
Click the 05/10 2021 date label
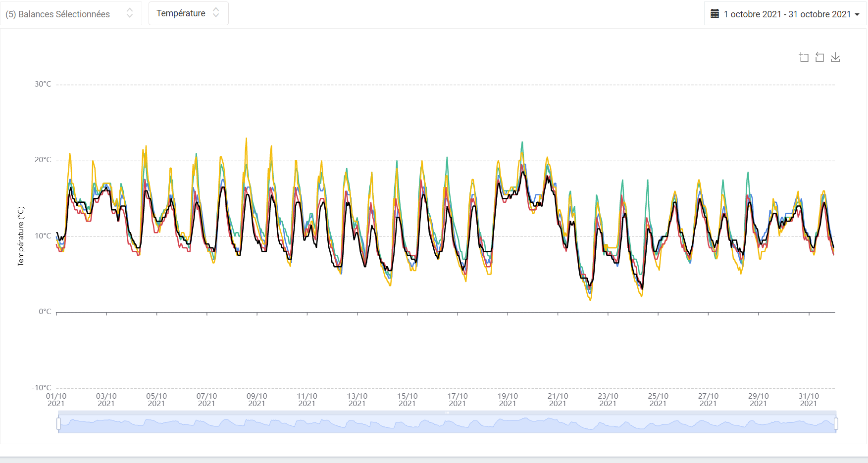[x=156, y=400]
